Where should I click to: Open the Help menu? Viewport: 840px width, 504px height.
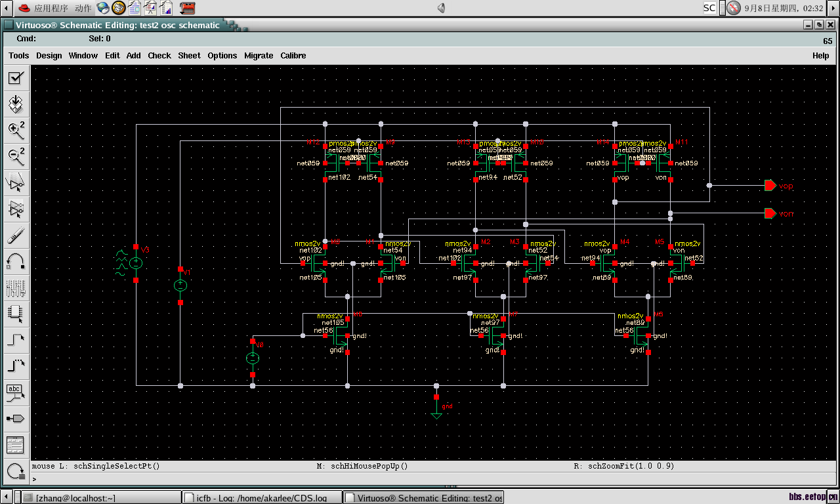pos(820,56)
